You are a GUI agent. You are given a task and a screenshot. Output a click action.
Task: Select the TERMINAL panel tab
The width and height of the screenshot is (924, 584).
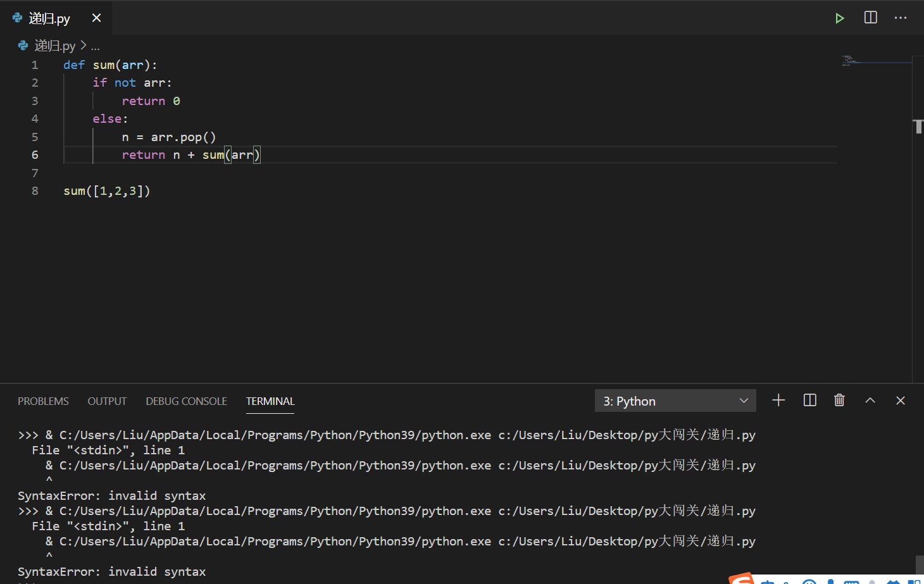point(270,401)
